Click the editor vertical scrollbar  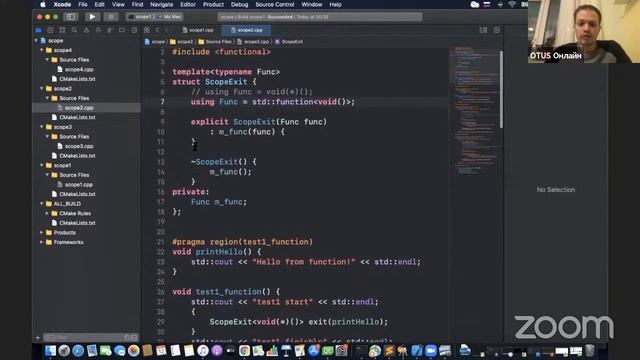(501, 89)
